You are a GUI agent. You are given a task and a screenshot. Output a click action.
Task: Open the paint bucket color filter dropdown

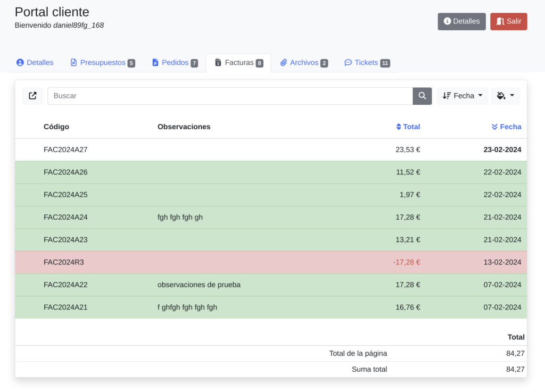pyautogui.click(x=505, y=96)
